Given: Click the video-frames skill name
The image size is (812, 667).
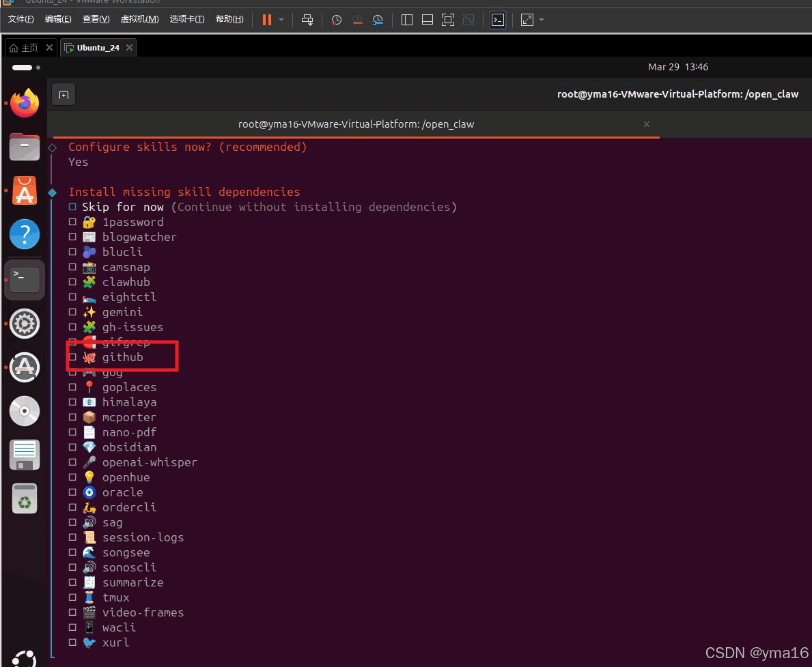Looking at the screenshot, I should [x=143, y=612].
